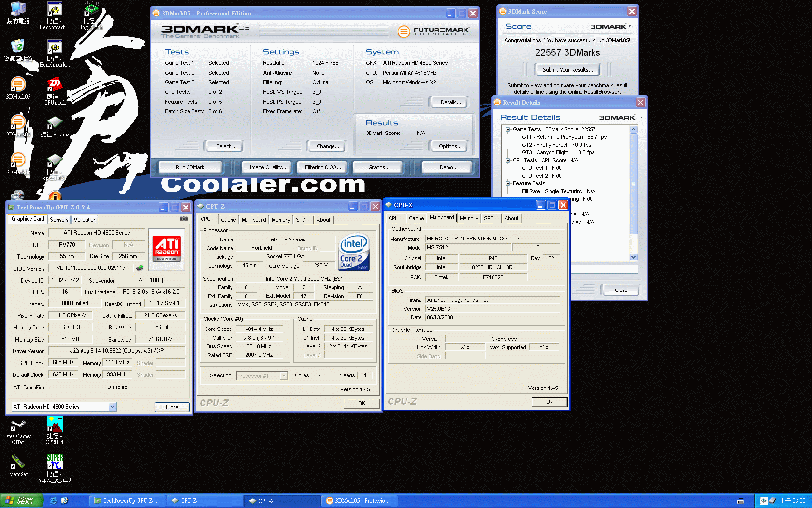Select the thg_clock desktop shortcut
812x508 pixels.
pyautogui.click(x=91, y=15)
